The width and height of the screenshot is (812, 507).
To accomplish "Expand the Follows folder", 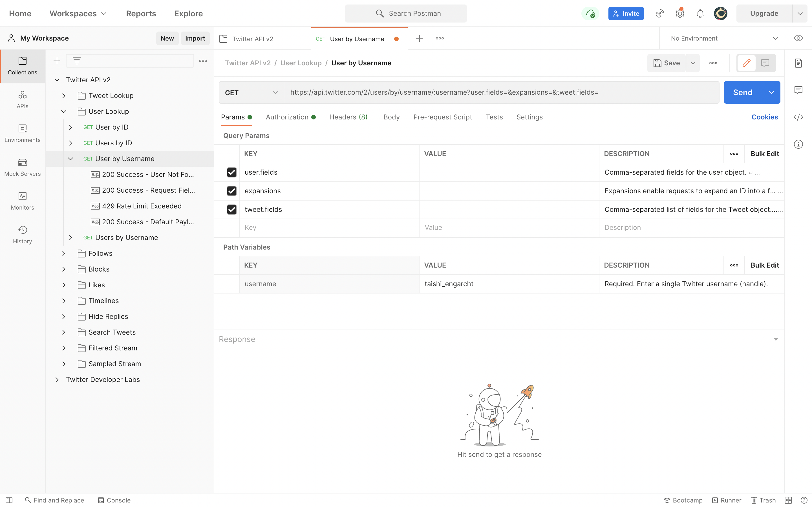I will click(x=64, y=253).
